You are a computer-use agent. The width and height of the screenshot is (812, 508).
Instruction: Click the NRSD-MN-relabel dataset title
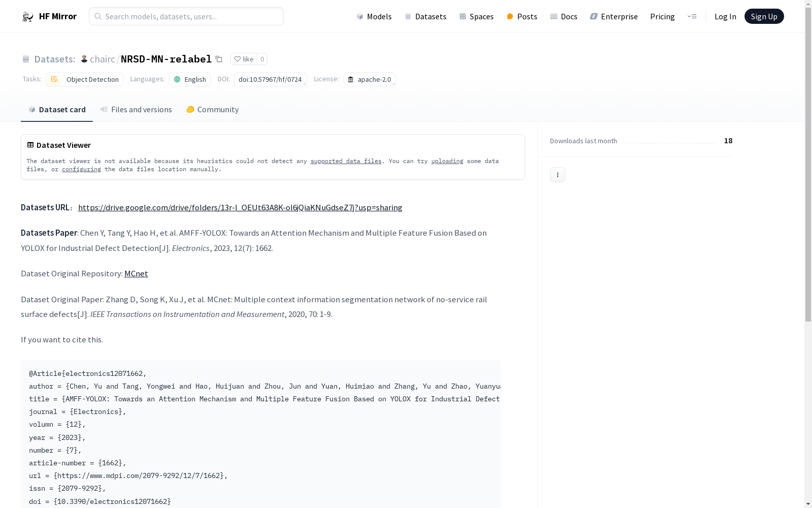[x=166, y=59]
